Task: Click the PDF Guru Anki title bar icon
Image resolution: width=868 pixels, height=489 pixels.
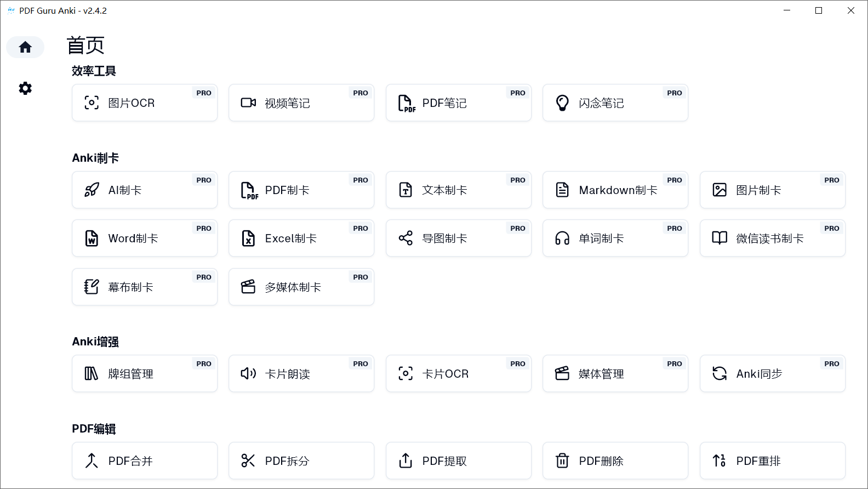Action: pos(11,10)
